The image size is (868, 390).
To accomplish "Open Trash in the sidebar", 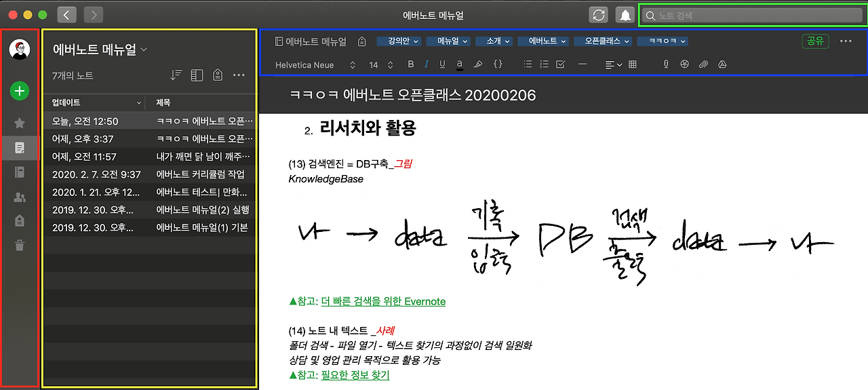I will tap(20, 245).
